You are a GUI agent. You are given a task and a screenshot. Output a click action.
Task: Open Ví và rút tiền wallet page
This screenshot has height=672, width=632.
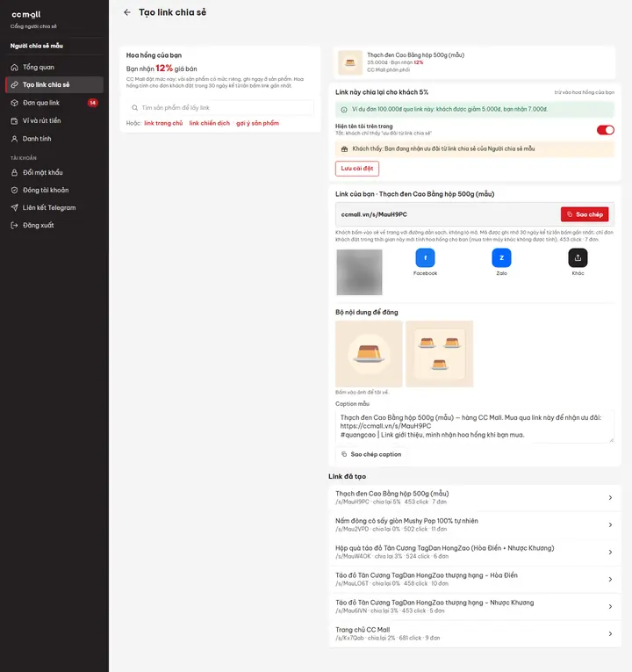click(x=54, y=121)
